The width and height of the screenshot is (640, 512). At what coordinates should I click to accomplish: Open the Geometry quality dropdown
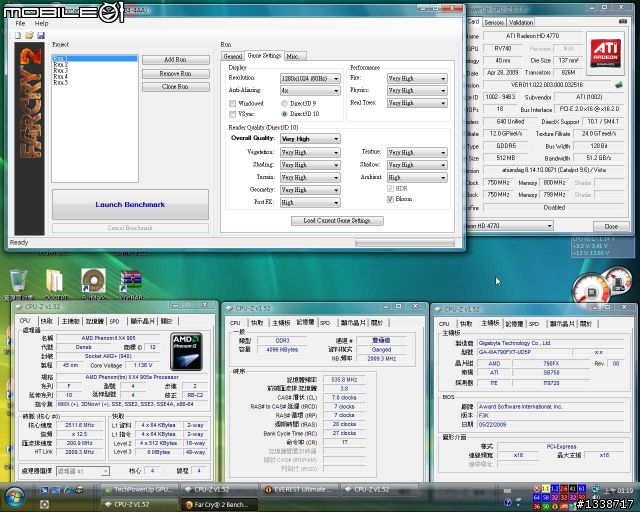[x=310, y=190]
